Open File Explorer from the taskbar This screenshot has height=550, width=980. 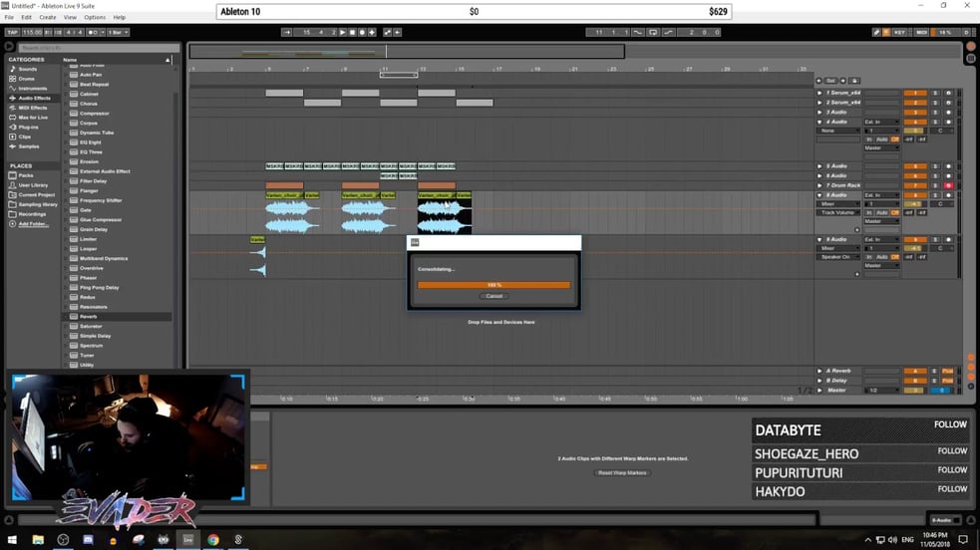coord(38,539)
